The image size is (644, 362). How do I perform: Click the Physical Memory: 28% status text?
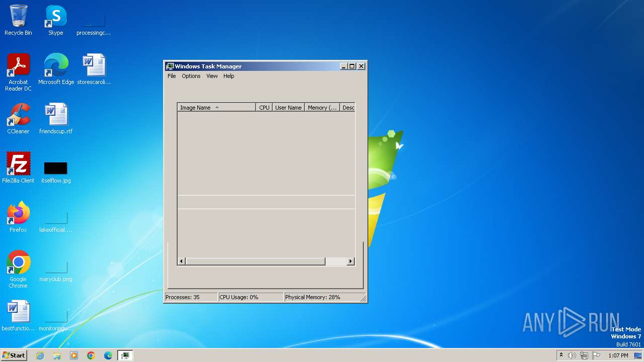[313, 297]
